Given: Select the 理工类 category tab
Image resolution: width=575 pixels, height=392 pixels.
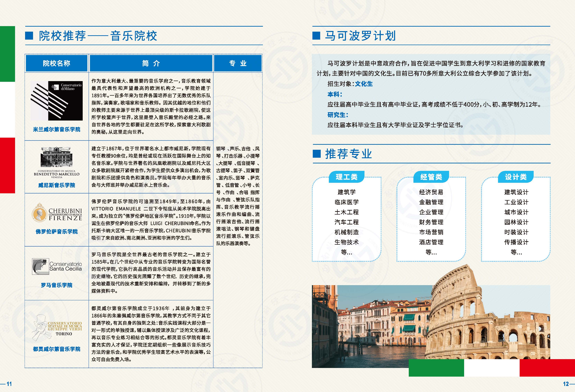Looking at the screenshot, I should point(346,177).
